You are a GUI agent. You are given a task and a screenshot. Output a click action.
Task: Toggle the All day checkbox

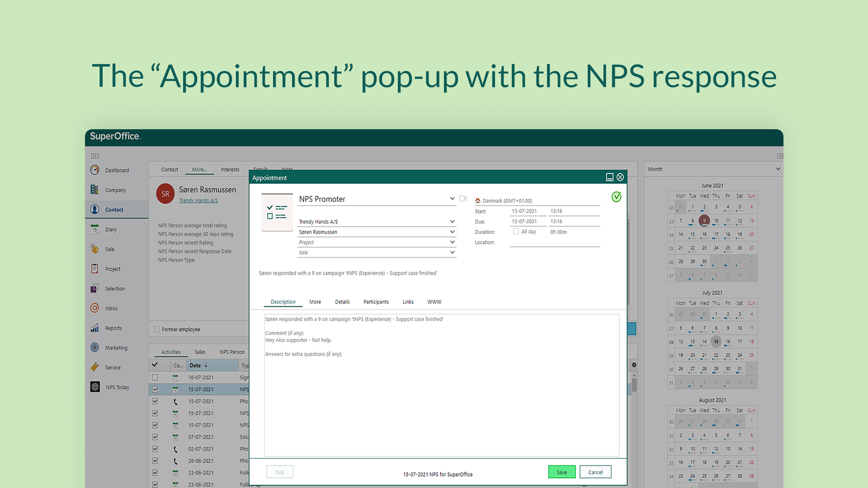pos(516,231)
